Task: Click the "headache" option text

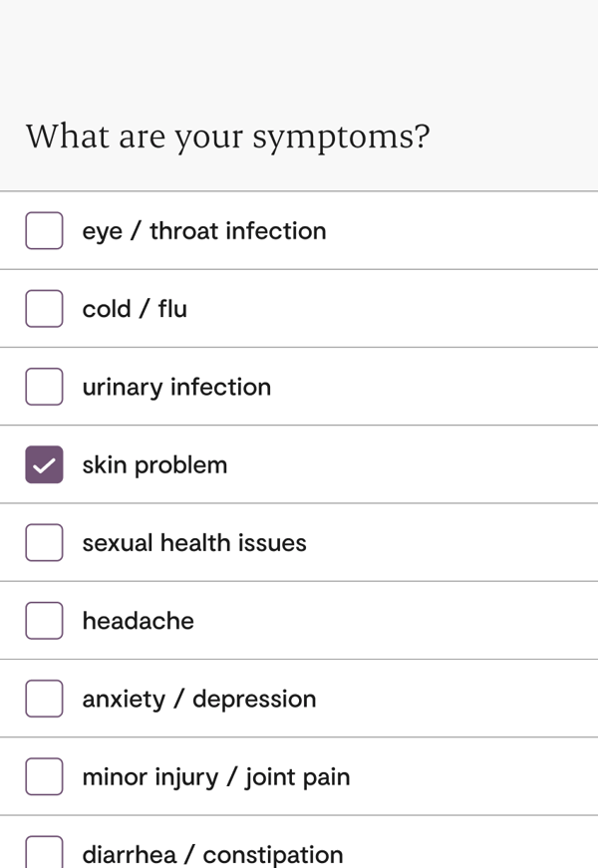Action: coord(138,621)
